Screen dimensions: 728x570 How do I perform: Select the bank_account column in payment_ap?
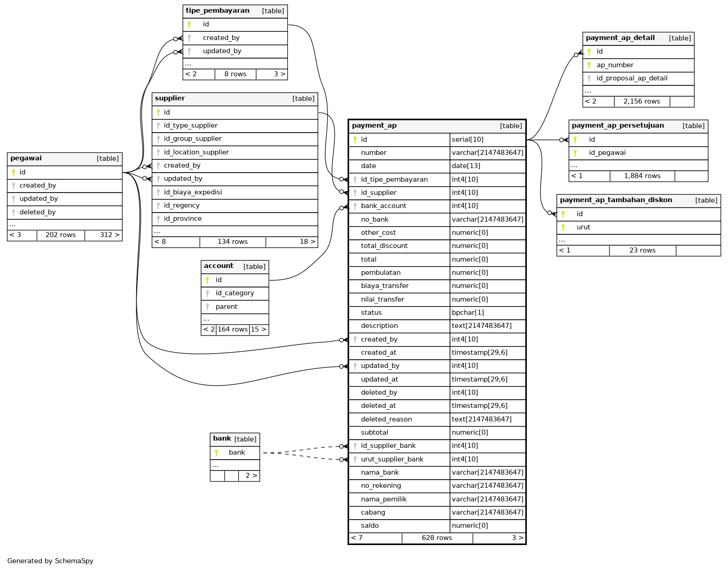coord(383,206)
